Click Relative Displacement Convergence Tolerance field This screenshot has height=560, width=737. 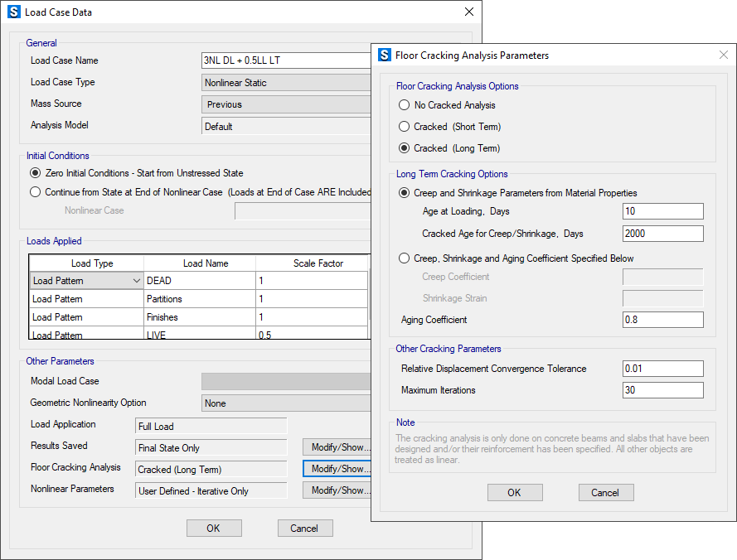click(x=662, y=369)
